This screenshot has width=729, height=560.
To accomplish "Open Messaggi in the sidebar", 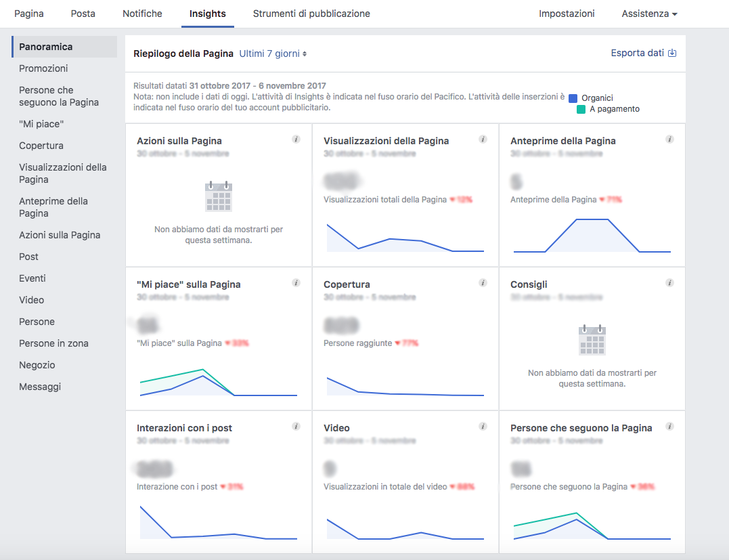I will coord(40,387).
